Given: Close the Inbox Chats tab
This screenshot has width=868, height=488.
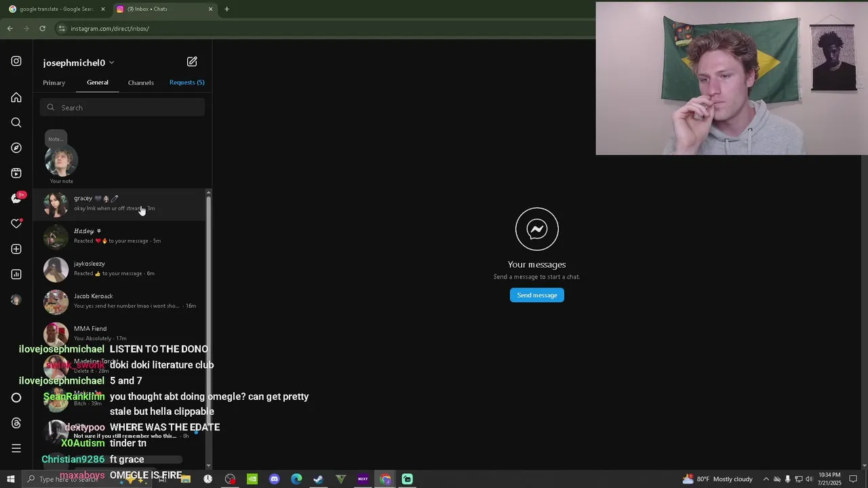Looking at the screenshot, I should (210, 9).
